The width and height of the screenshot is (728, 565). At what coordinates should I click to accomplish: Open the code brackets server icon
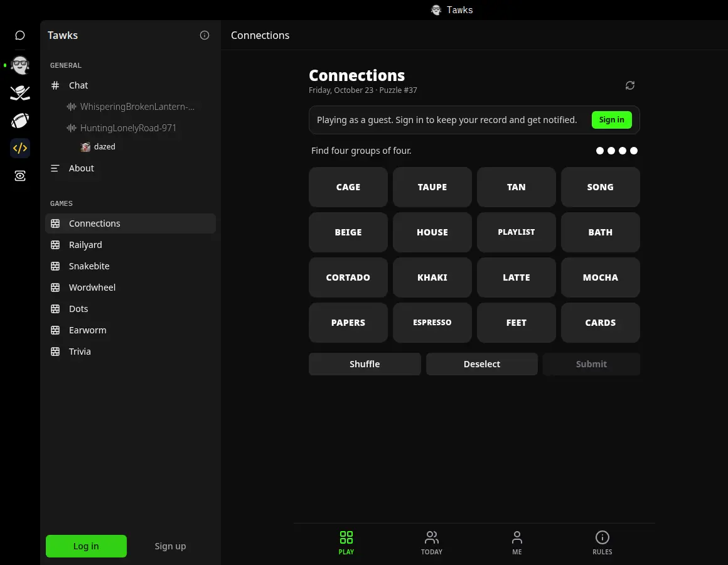tap(20, 148)
